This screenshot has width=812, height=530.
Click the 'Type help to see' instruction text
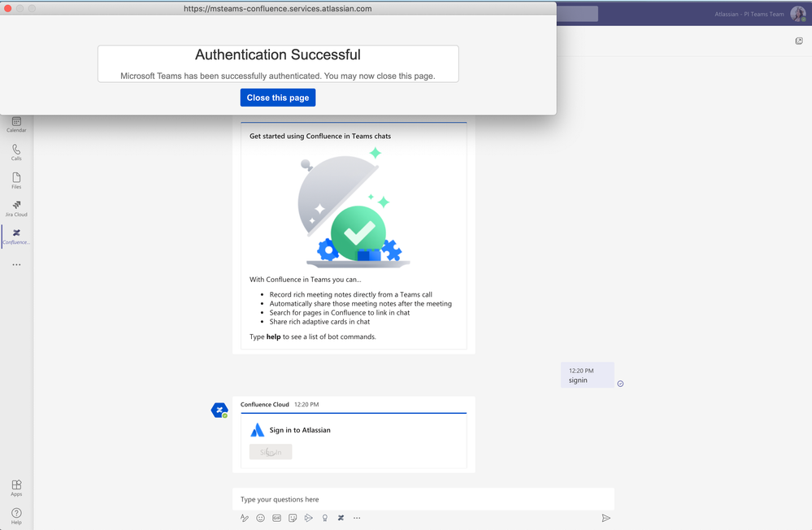[x=313, y=337]
